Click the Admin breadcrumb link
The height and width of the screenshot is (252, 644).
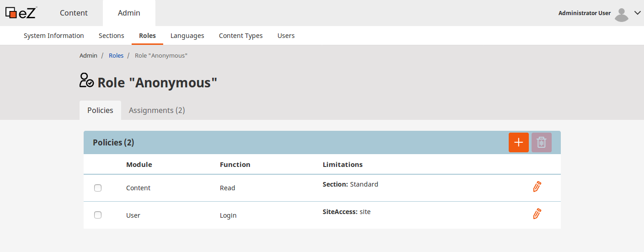[88, 55]
